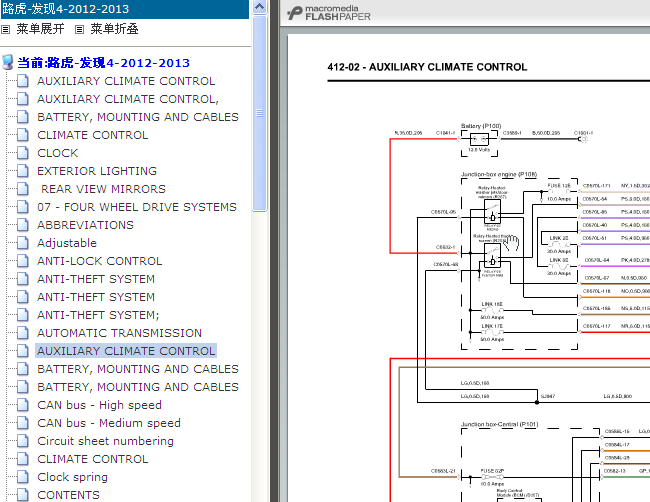The width and height of the screenshot is (650, 502).
Task: Click the document icon next to ANTI-LOCK CONTROL
Action: (23, 261)
